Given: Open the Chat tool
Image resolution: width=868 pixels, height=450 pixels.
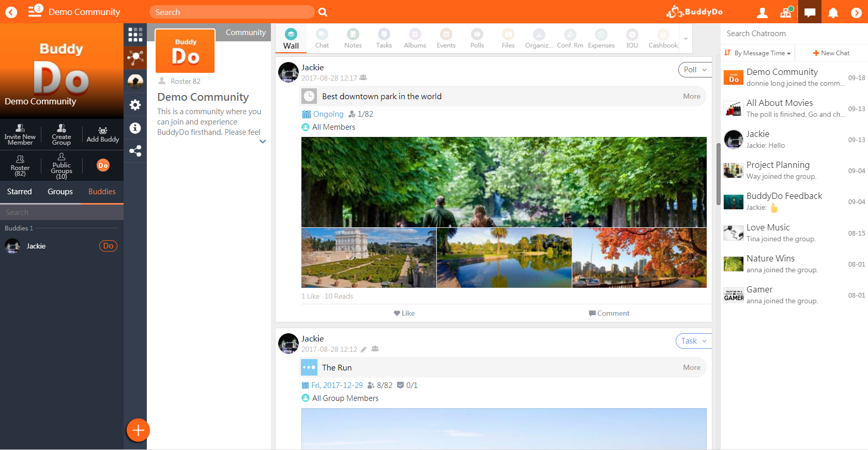Looking at the screenshot, I should (322, 39).
